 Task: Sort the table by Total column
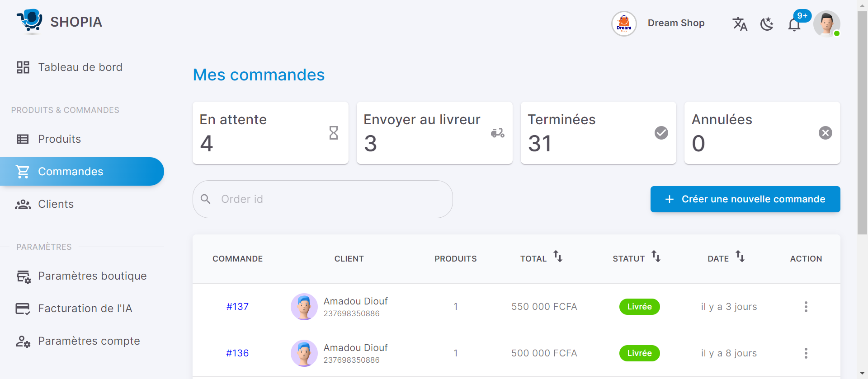coord(558,257)
